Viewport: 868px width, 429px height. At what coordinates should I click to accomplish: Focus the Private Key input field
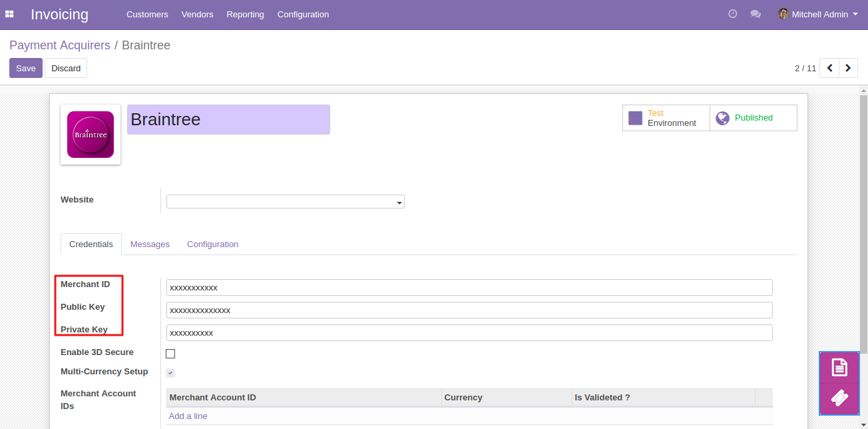(x=469, y=332)
